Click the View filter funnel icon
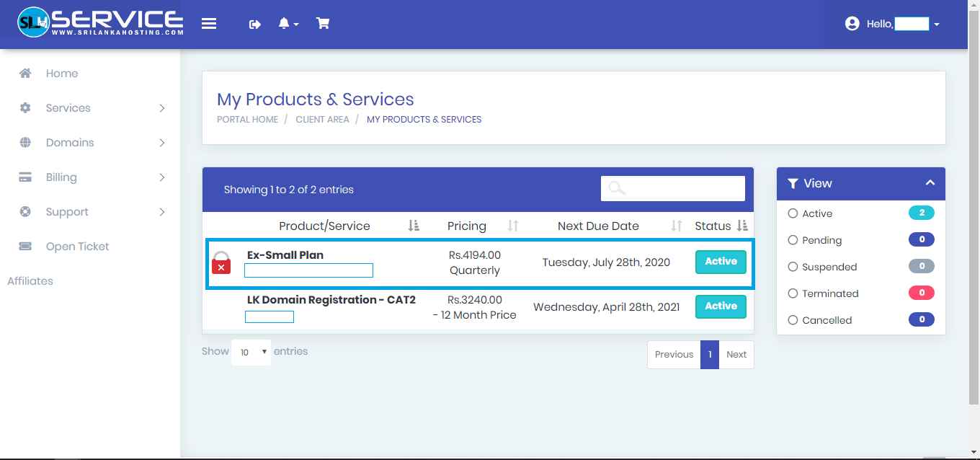Screen dimensions: 980x460 pyautogui.click(x=793, y=183)
